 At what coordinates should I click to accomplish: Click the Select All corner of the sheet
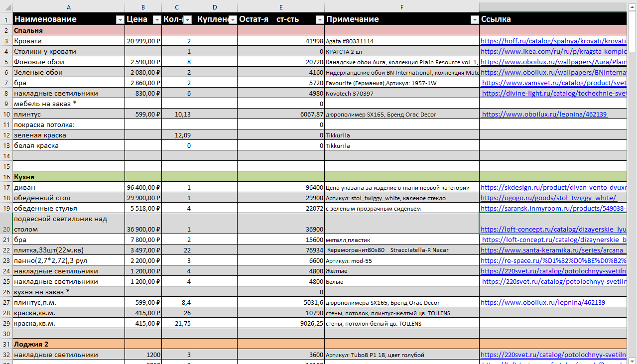coord(6,7)
